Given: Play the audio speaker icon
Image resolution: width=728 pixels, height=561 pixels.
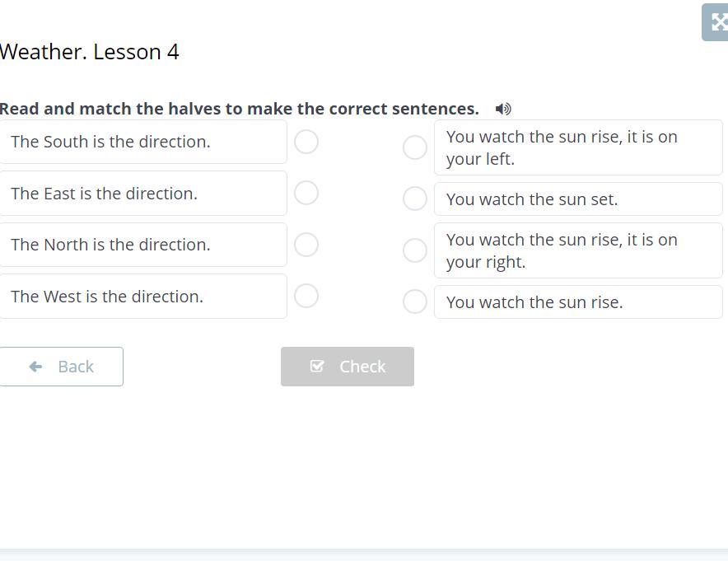Looking at the screenshot, I should coord(503,109).
